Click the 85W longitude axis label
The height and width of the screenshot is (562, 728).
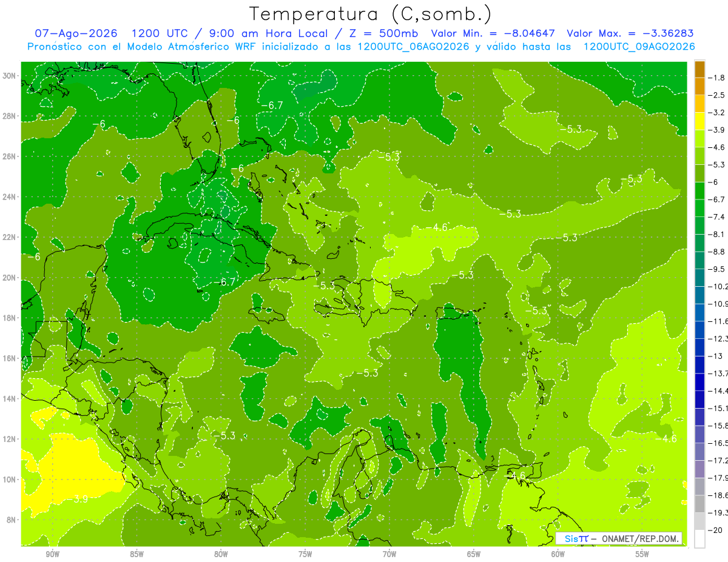click(136, 554)
